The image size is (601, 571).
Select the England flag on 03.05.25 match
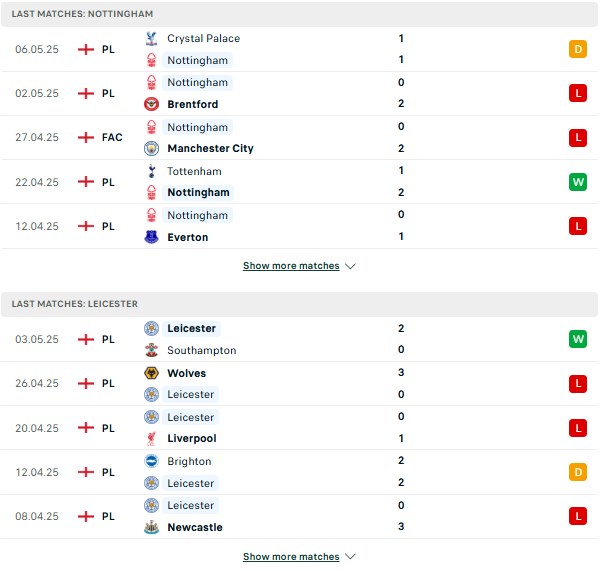pos(86,339)
